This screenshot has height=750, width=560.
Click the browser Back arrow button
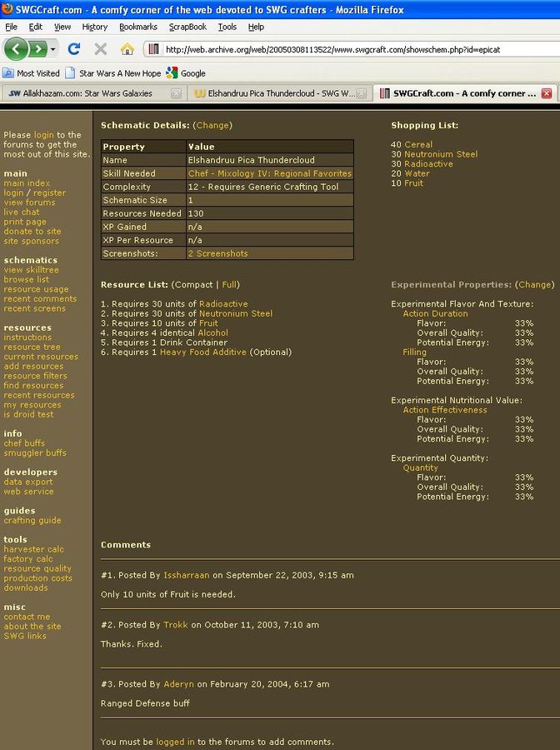(x=16, y=49)
